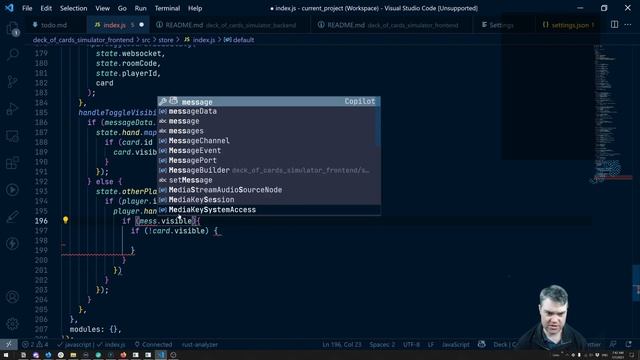Open the Terminal menu
640x360 pixels.
[x=167, y=8]
